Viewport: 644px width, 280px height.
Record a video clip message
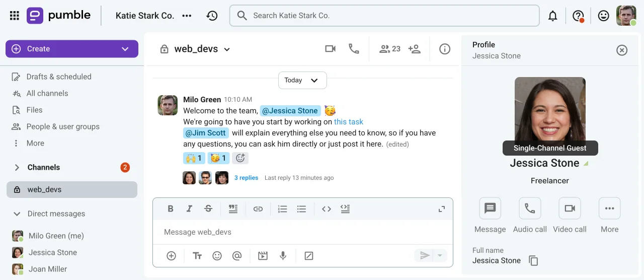(263, 256)
